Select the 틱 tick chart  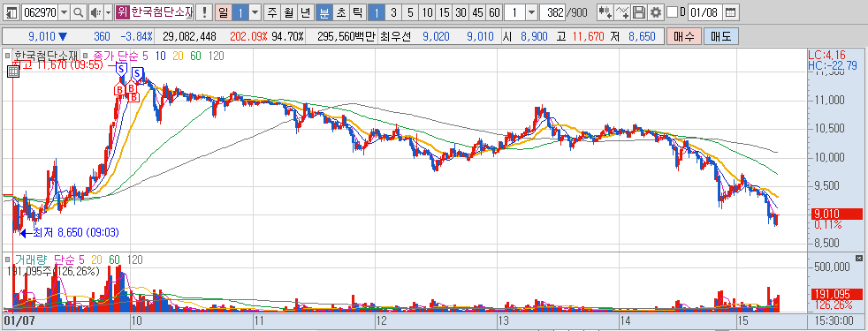(x=358, y=11)
